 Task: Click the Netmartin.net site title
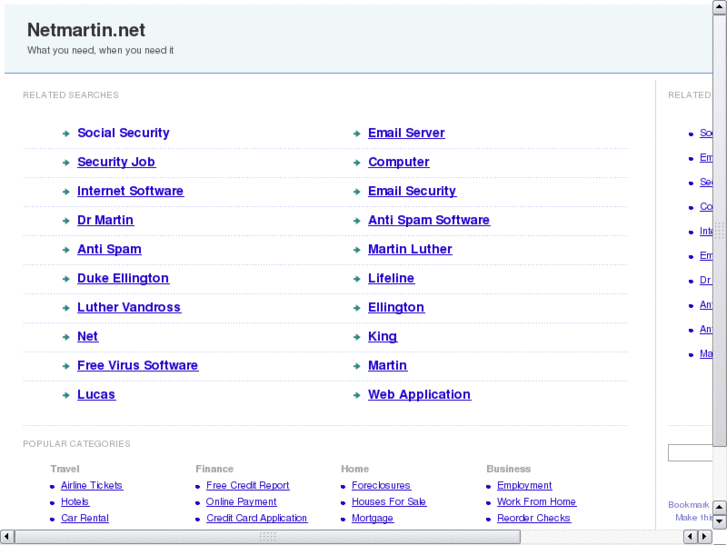point(86,31)
